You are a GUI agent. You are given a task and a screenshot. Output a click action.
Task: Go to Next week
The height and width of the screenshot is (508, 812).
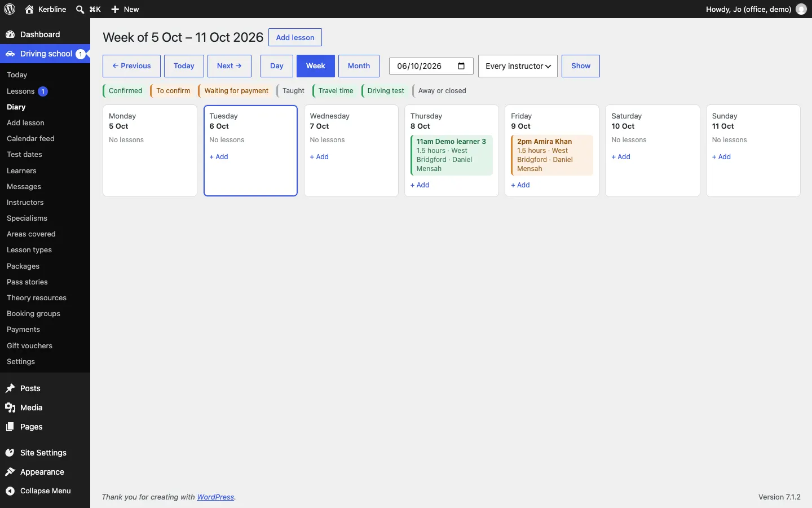tap(230, 66)
